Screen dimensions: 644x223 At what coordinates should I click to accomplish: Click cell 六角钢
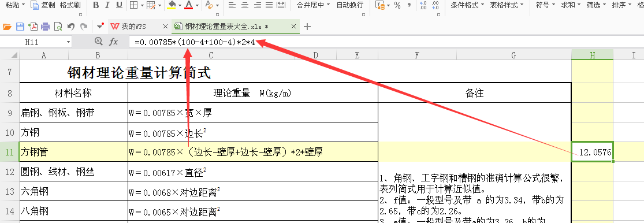point(73,191)
